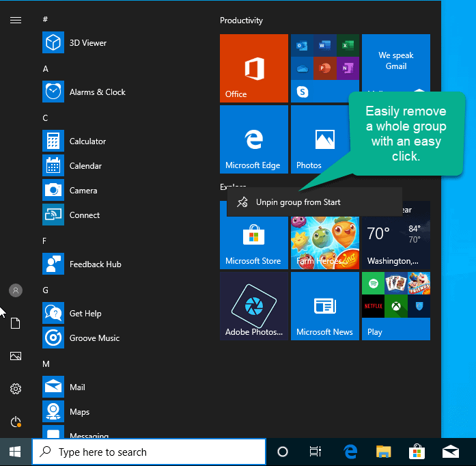Open Netflix in the Play folder
Image resolution: width=476 pixels, height=466 pixels.
tap(373, 306)
